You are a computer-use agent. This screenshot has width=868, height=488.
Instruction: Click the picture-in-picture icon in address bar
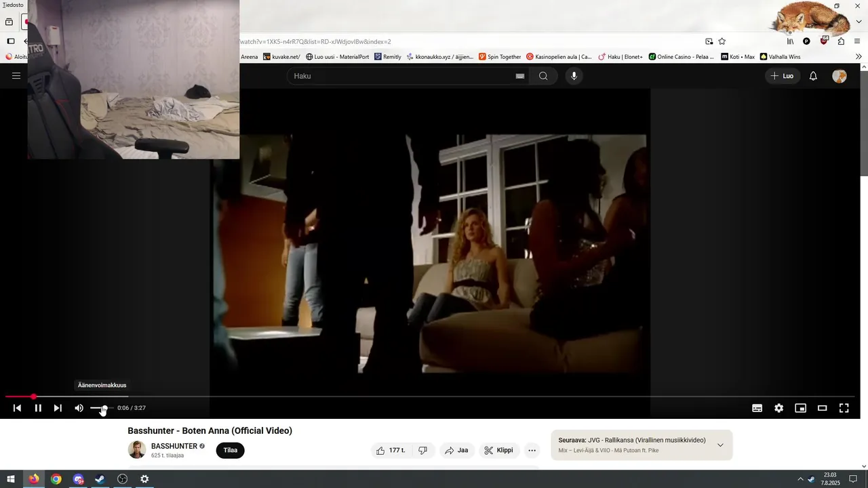click(x=709, y=41)
